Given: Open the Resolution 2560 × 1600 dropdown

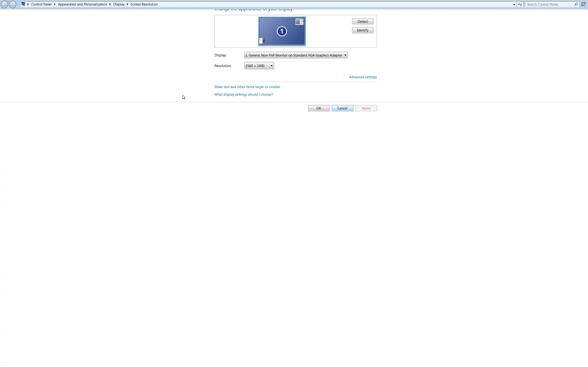Looking at the screenshot, I should pos(259,66).
